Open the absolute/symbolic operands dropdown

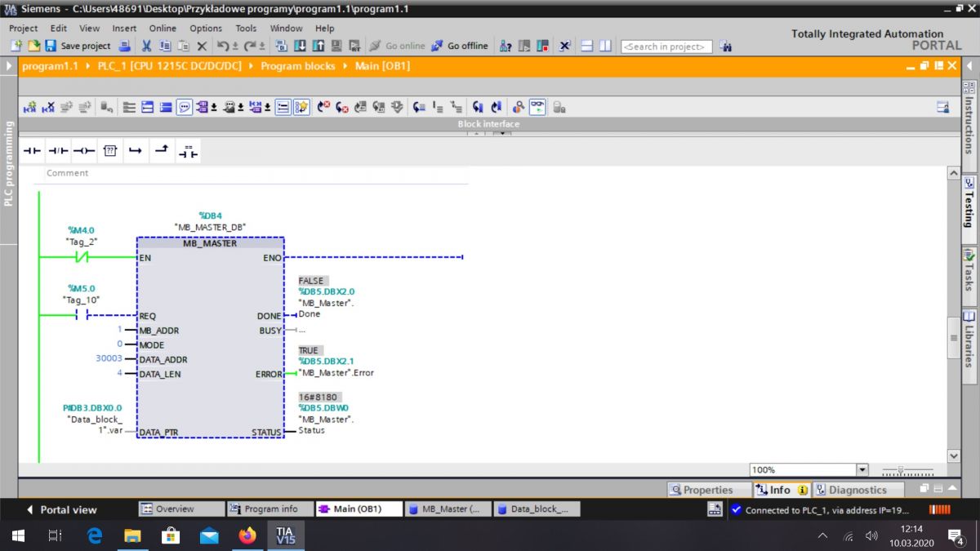coord(214,107)
